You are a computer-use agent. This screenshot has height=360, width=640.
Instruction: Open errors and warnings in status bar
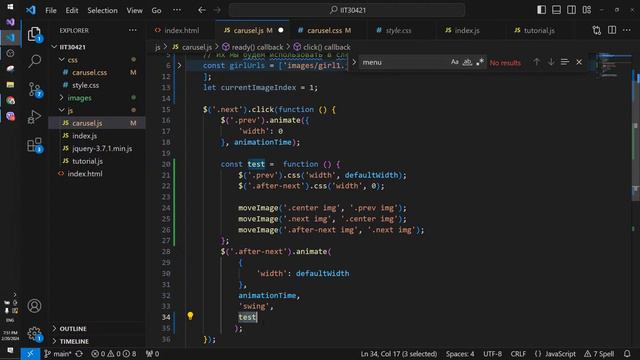(x=114, y=354)
